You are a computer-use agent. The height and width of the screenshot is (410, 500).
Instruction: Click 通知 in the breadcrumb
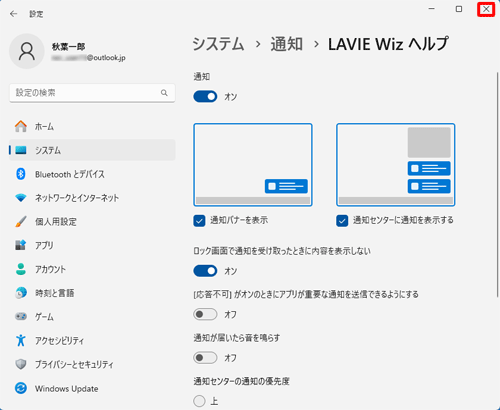click(x=287, y=44)
